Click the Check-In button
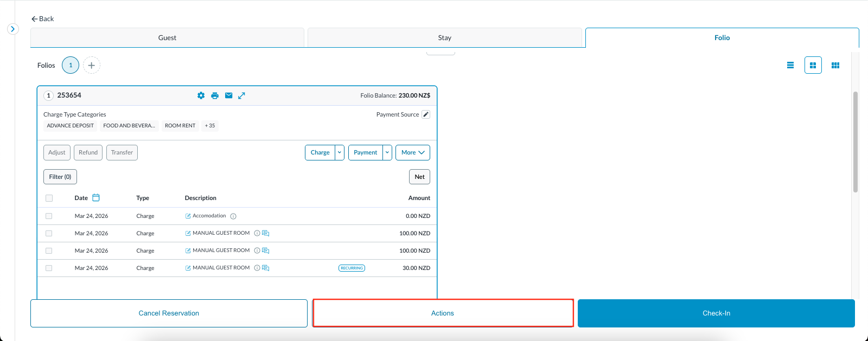The height and width of the screenshot is (341, 868). pyautogui.click(x=716, y=313)
